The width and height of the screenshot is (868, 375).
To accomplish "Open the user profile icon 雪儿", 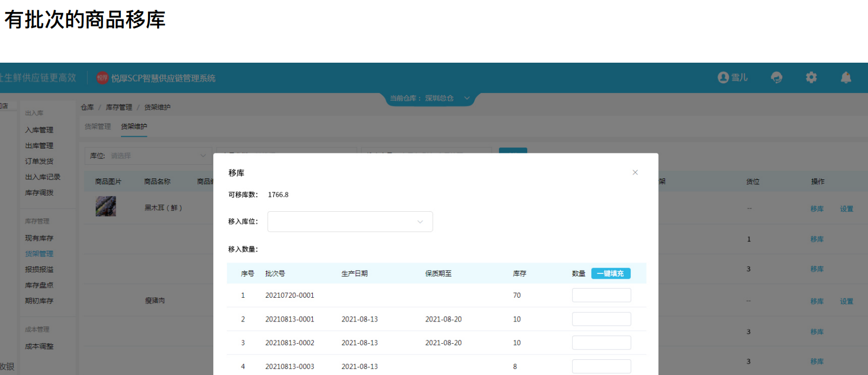I will click(732, 77).
